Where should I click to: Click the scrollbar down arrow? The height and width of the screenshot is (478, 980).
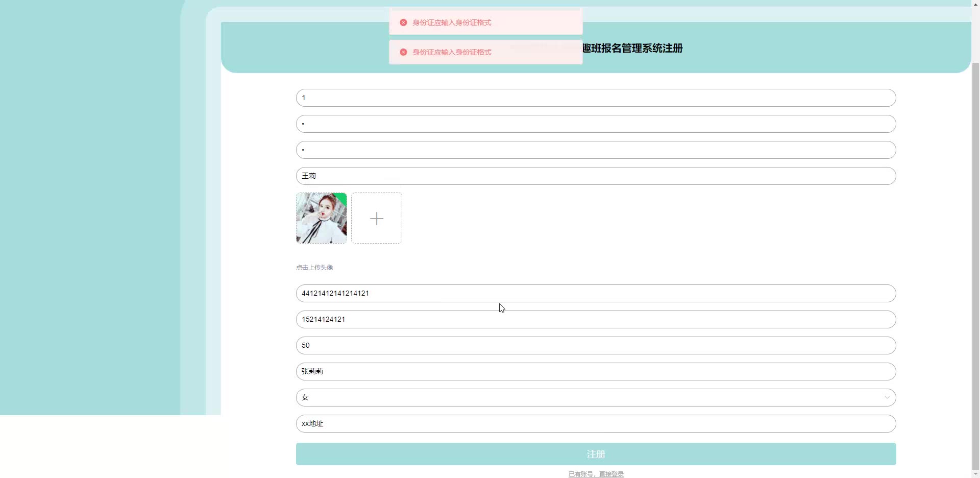pos(975,473)
